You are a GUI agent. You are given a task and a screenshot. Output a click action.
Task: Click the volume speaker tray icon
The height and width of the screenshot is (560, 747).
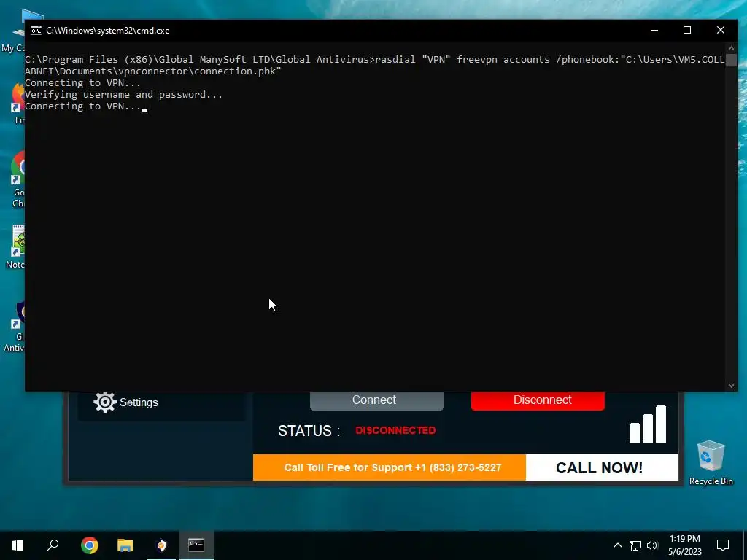click(x=652, y=545)
